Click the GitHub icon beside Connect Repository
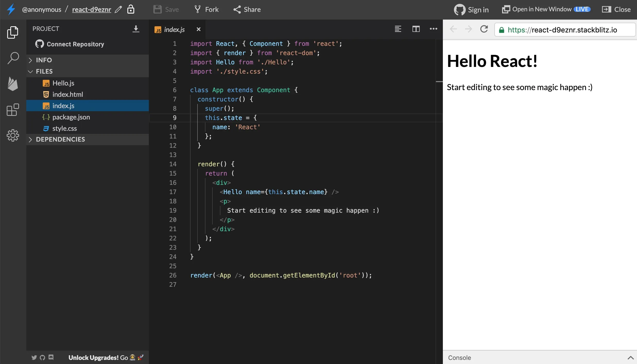637x364 pixels. click(40, 44)
